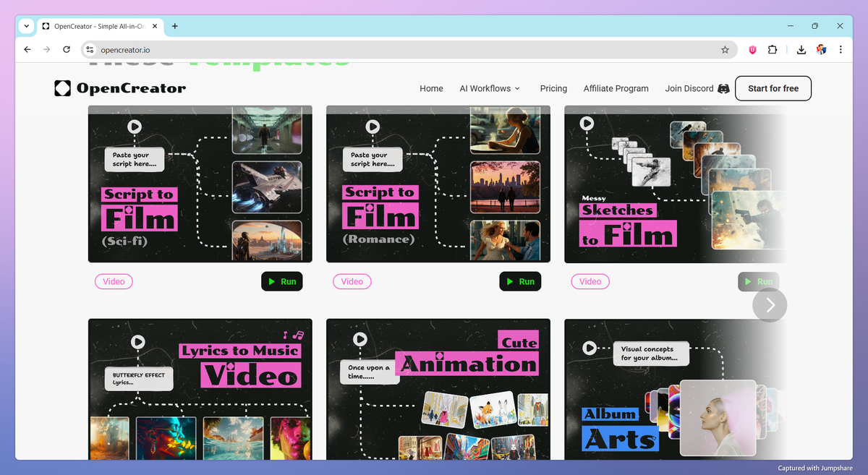Click the next carousel arrow
Screen dimensions: 868x475
(x=769, y=305)
